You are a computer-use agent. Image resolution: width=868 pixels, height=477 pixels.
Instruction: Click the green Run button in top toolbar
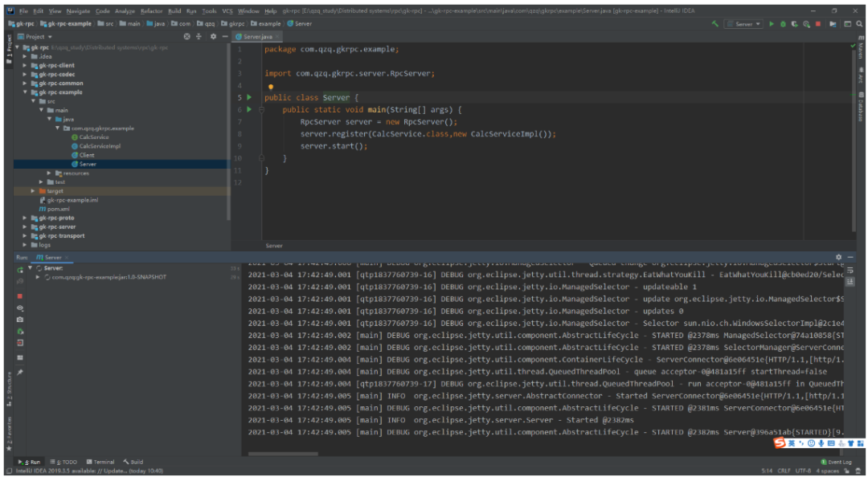(772, 24)
